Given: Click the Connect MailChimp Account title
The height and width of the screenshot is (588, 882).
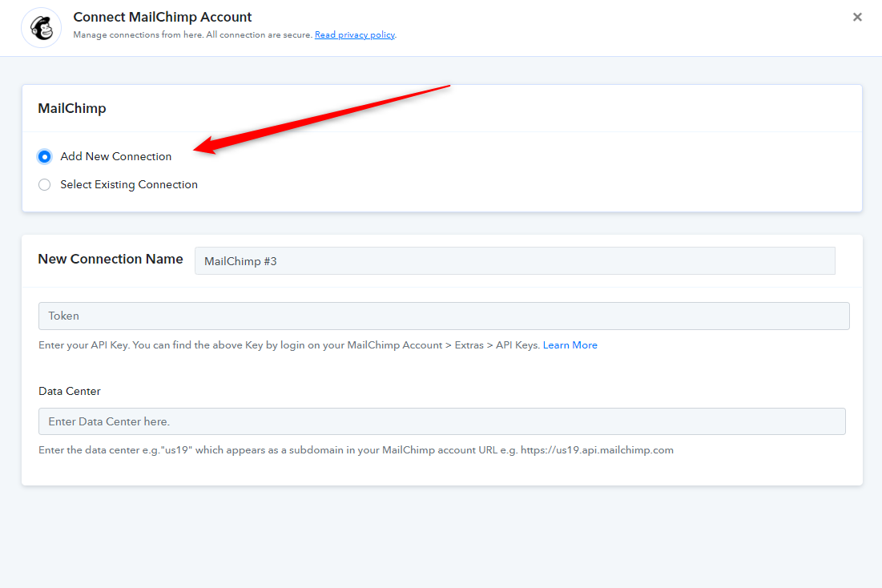Looking at the screenshot, I should pos(162,17).
